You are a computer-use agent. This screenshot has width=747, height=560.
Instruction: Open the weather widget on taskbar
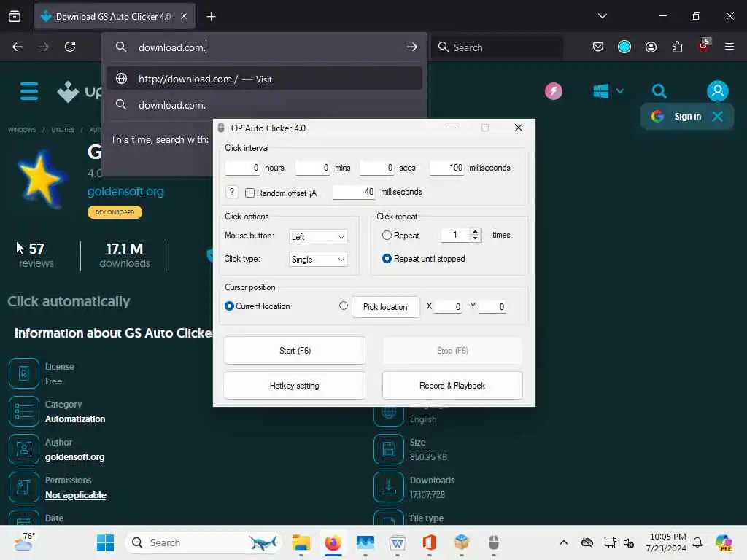[24, 542]
